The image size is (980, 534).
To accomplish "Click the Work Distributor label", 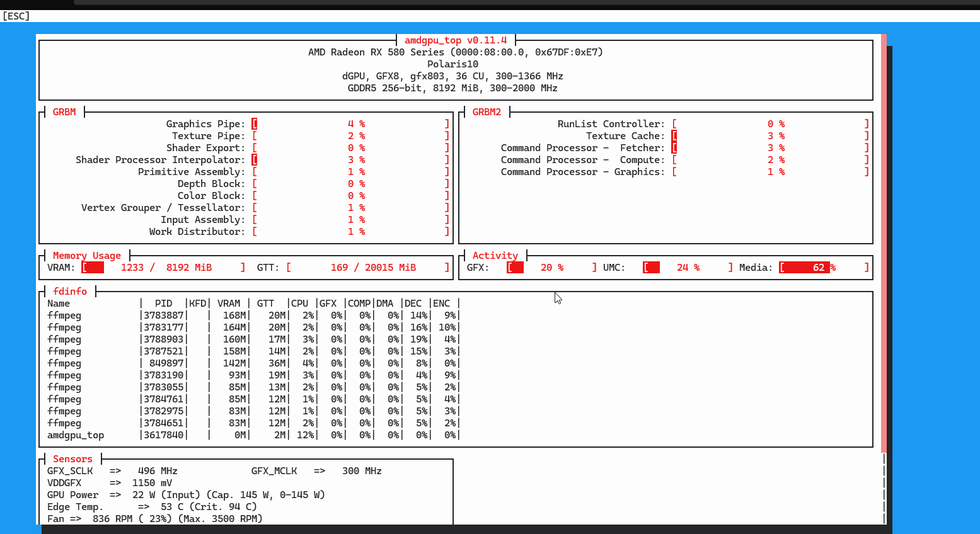I will [x=197, y=232].
